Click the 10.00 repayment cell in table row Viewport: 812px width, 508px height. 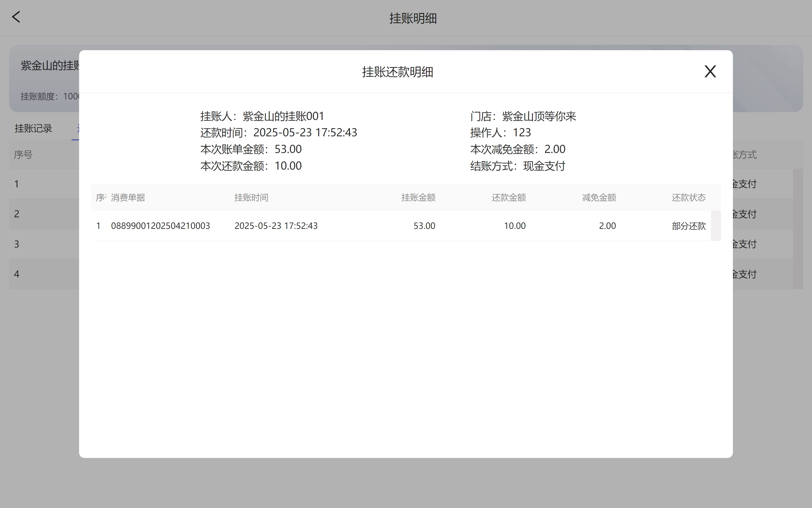515,226
